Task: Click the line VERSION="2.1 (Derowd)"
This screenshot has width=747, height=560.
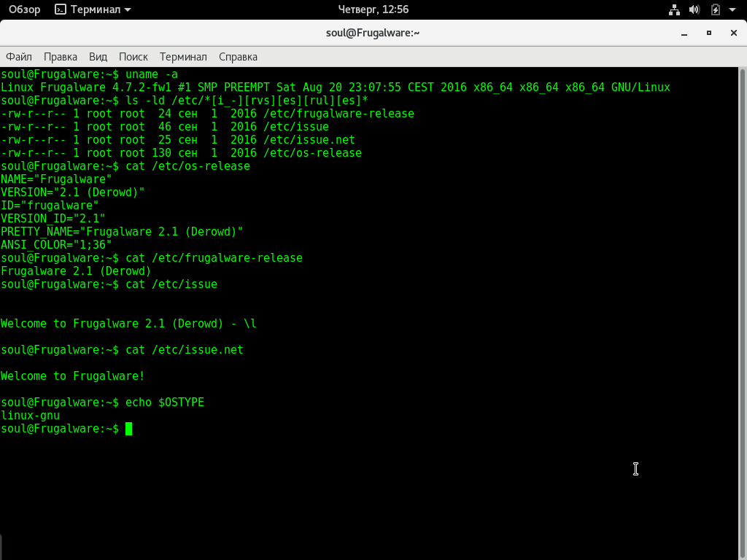Action: pyautogui.click(x=72, y=192)
